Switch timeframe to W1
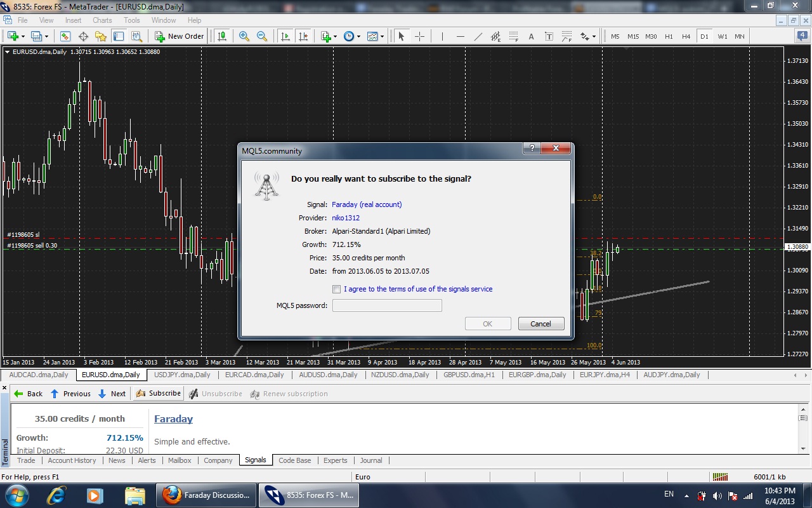The height and width of the screenshot is (508, 812). pyautogui.click(x=722, y=36)
